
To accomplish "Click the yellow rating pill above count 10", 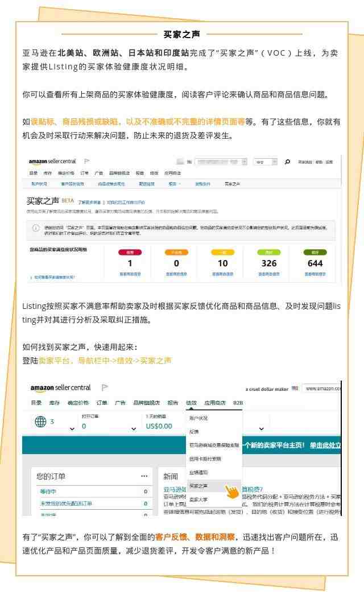I will click(x=222, y=252).
